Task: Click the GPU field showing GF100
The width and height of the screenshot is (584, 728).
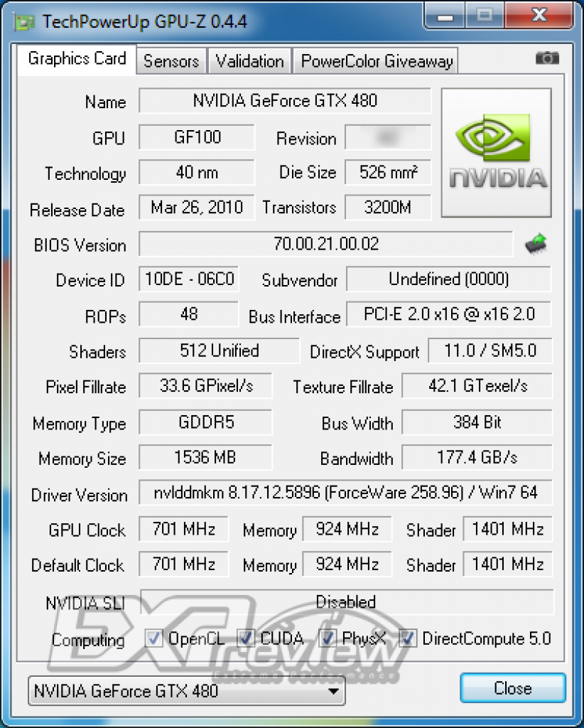Action: [x=197, y=137]
